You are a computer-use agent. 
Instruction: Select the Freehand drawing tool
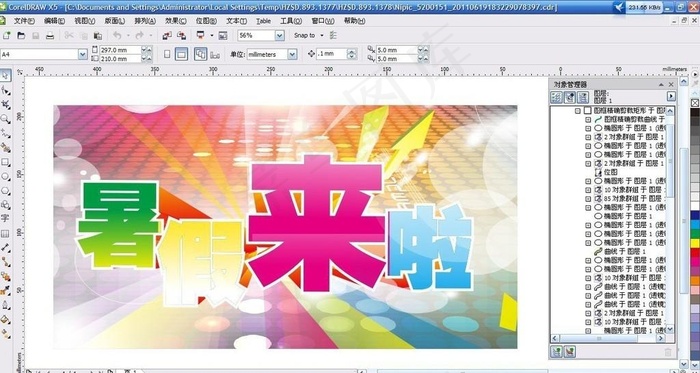pos(5,133)
